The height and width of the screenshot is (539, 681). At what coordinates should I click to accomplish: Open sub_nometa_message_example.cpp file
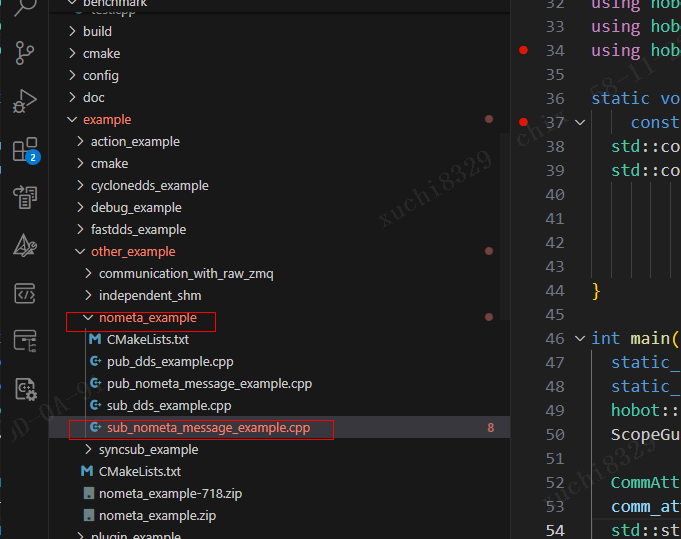tap(208, 428)
